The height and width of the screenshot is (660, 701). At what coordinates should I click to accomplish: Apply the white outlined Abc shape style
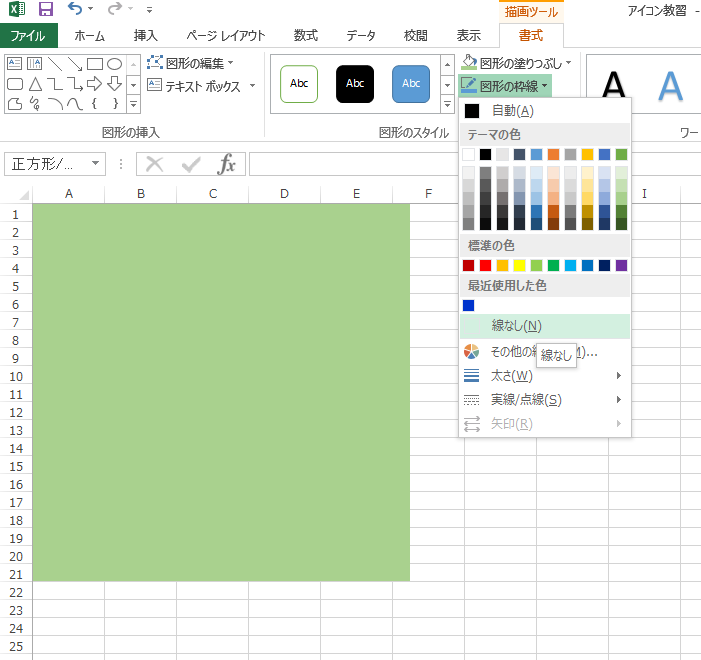pyautogui.click(x=299, y=84)
